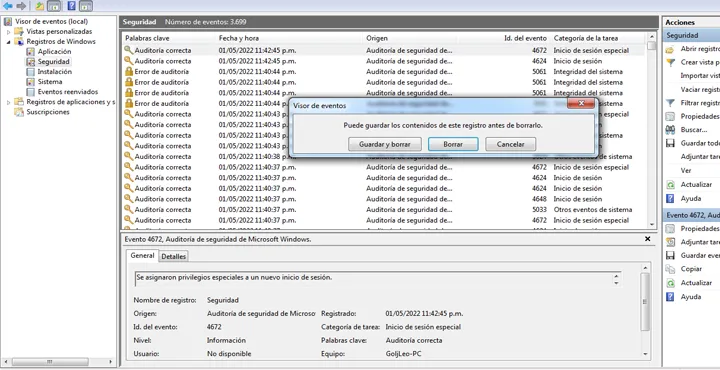Toggle the show/hide console tree toolbar icon
This screenshot has width=720, height=370.
[54, 6]
